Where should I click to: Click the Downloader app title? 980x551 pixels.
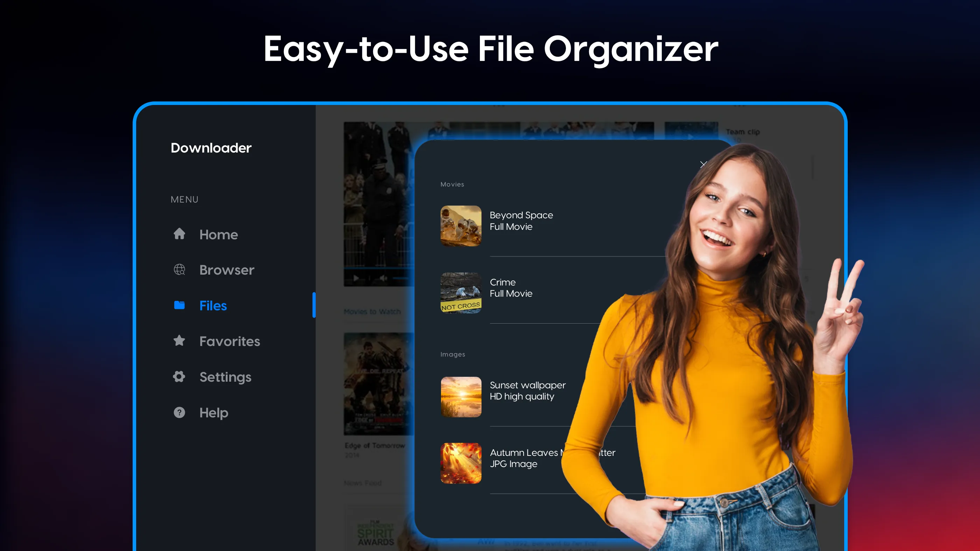pos(211,148)
